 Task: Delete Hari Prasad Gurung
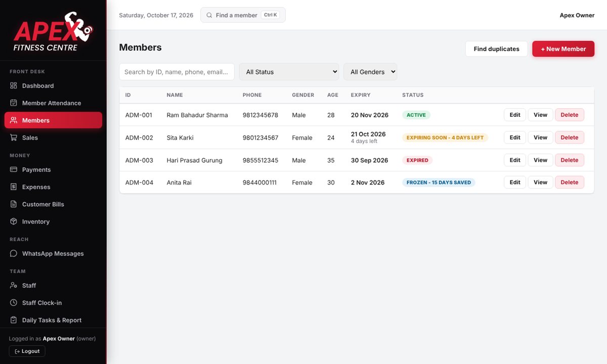570,160
